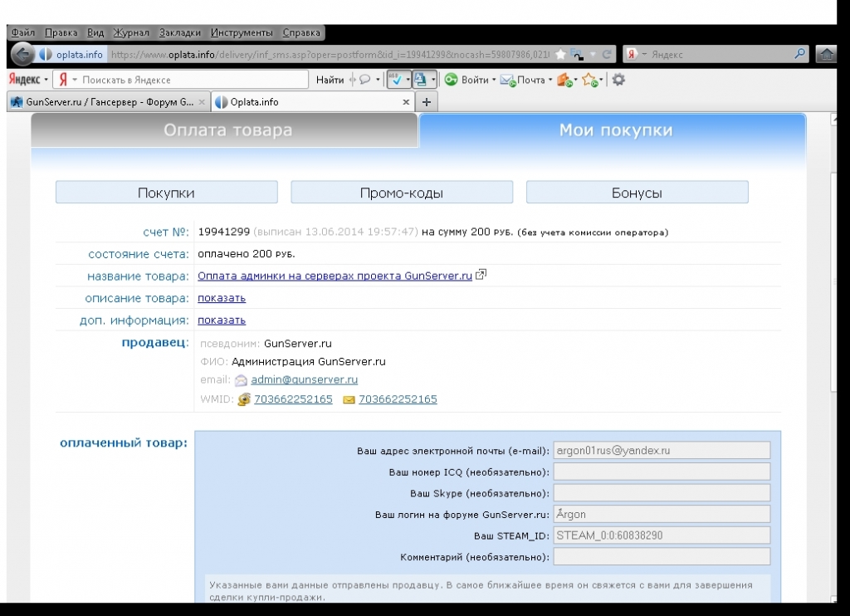Screen dimensions: 850x616
Task: Click the WMID envelope message icon
Action: click(349, 399)
